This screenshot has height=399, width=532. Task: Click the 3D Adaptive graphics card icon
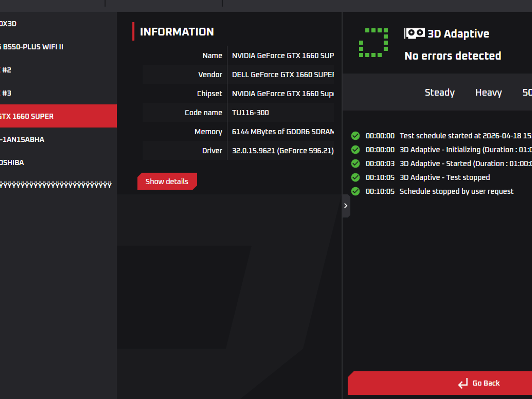tap(415, 33)
